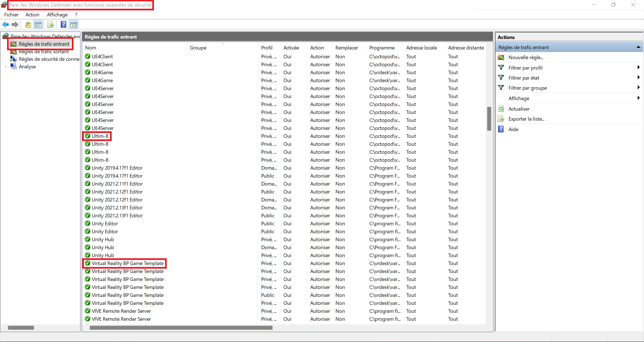Select the Virtual Reality BP Game Template rule with Public profile
Screen dimensions: 644x342
point(284,295)
